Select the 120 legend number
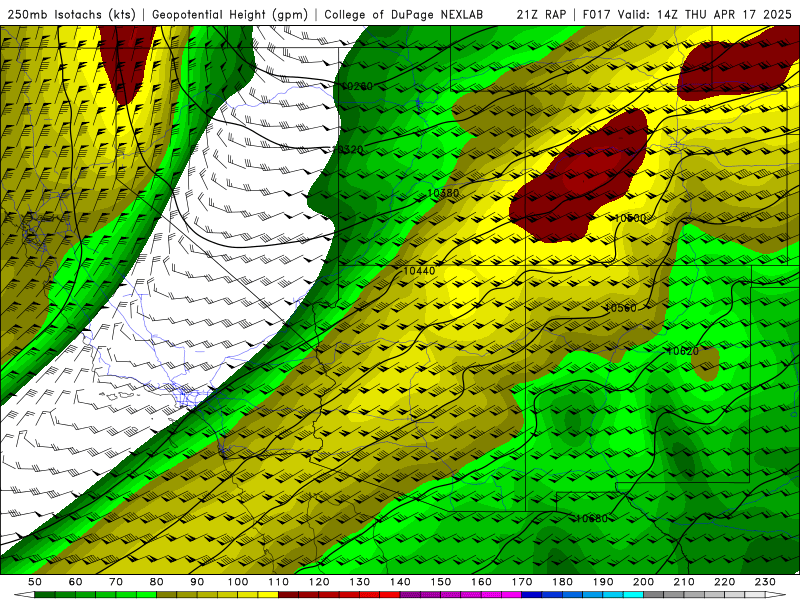This screenshot has width=800, height=600. click(x=319, y=582)
